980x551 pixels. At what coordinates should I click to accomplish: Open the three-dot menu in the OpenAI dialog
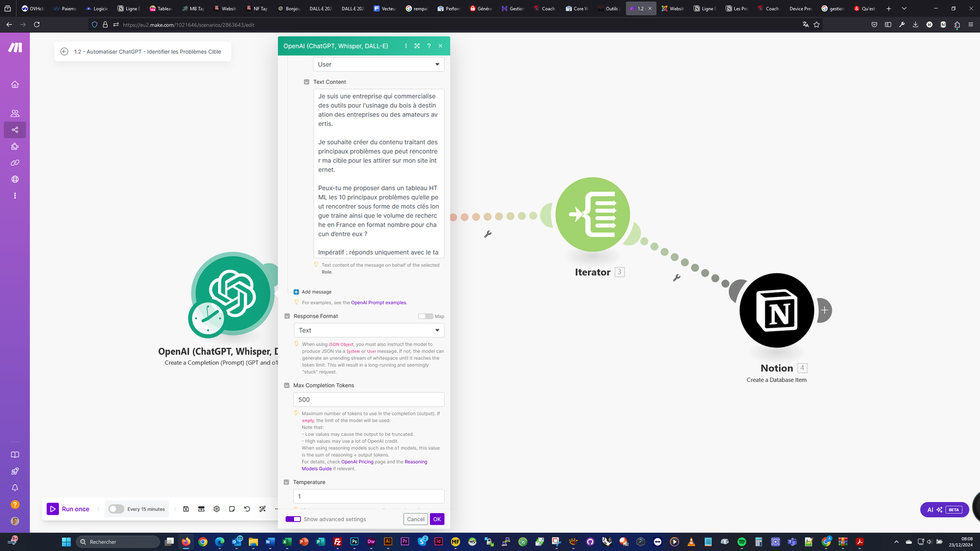click(405, 46)
